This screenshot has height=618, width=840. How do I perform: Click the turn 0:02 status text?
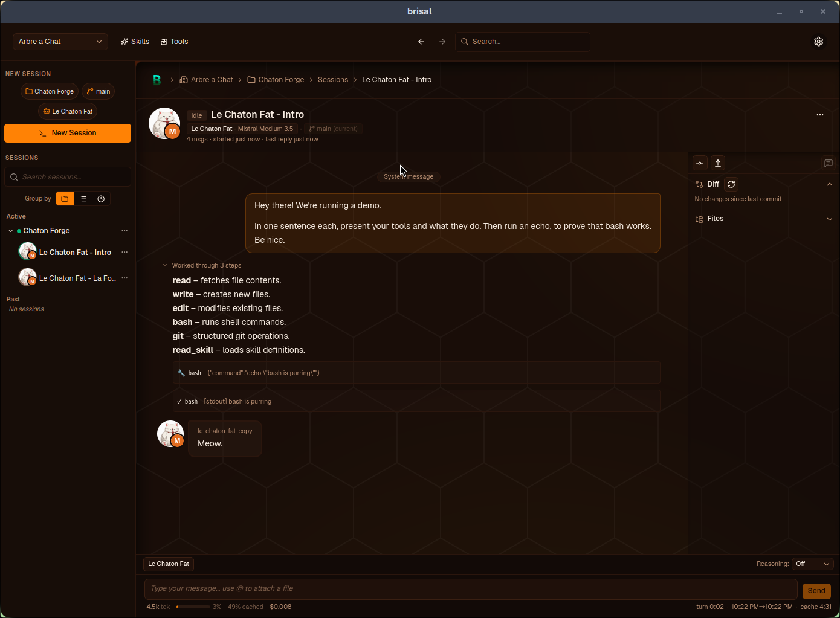(709, 607)
